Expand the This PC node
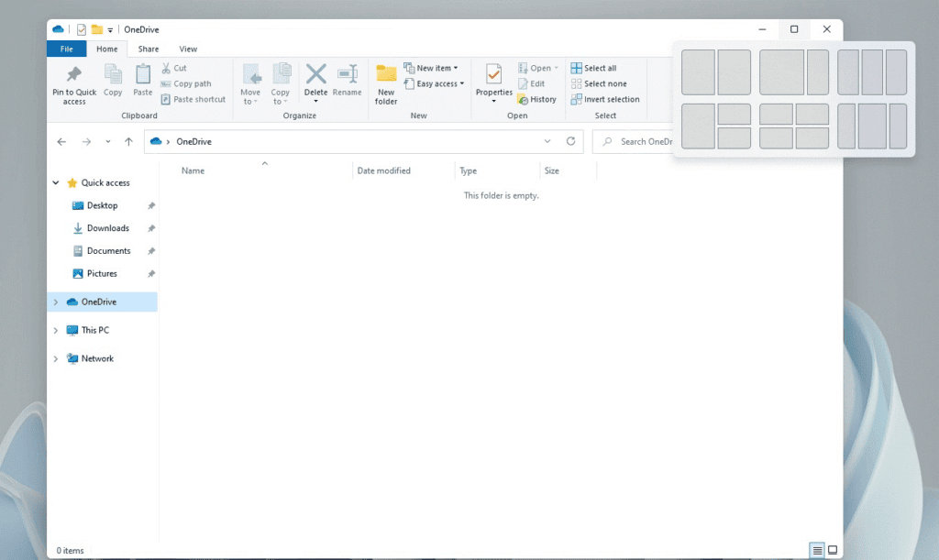The width and height of the screenshot is (939, 560). point(56,330)
